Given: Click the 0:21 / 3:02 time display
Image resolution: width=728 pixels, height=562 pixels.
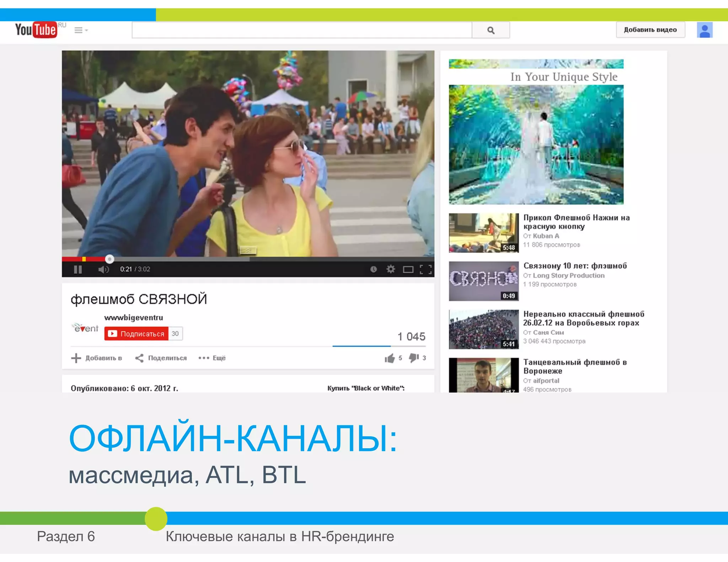Looking at the screenshot, I should pos(135,269).
